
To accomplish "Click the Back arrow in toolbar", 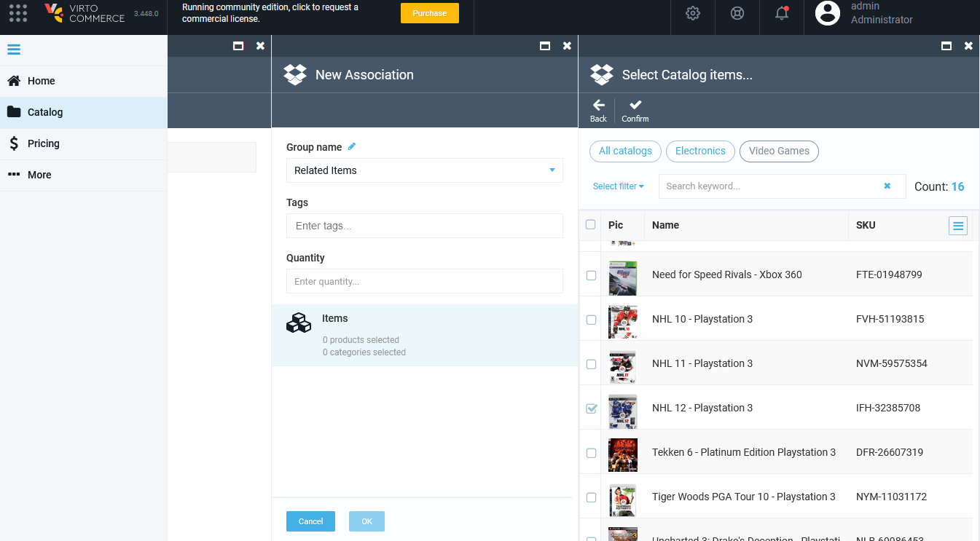I will click(598, 111).
